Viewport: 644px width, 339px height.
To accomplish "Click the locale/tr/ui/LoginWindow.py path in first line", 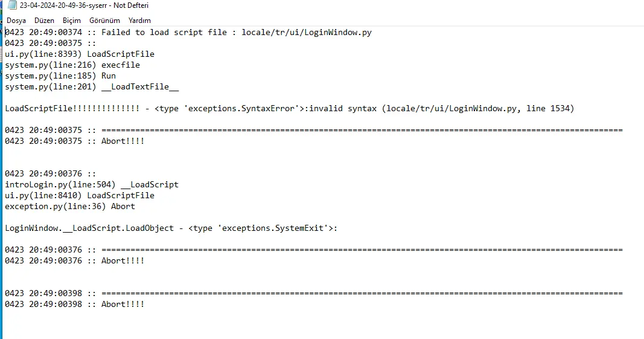I will 307,33.
